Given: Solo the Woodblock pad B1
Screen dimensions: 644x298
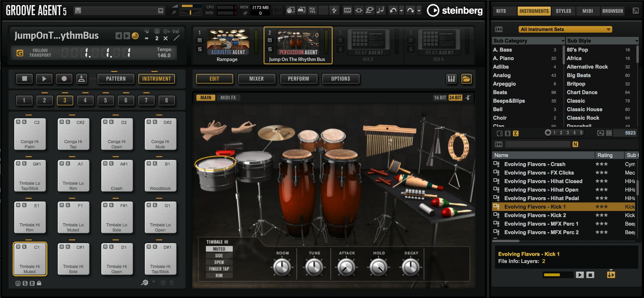Looking at the screenshot, I should click(155, 163).
